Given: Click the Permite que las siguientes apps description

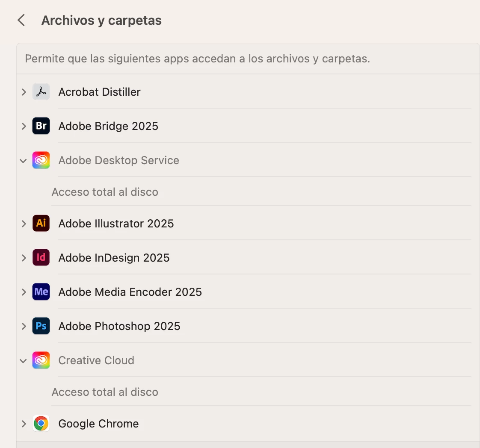Looking at the screenshot, I should click(x=198, y=59).
